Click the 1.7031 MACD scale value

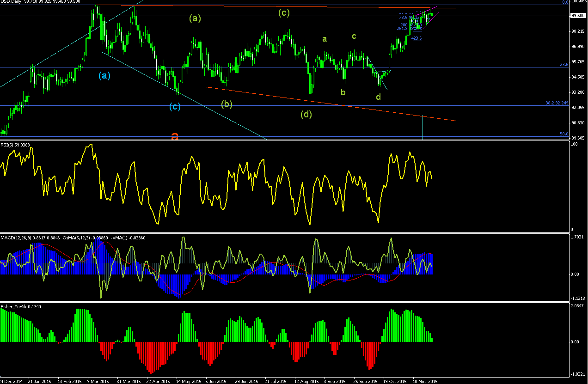pos(578,237)
